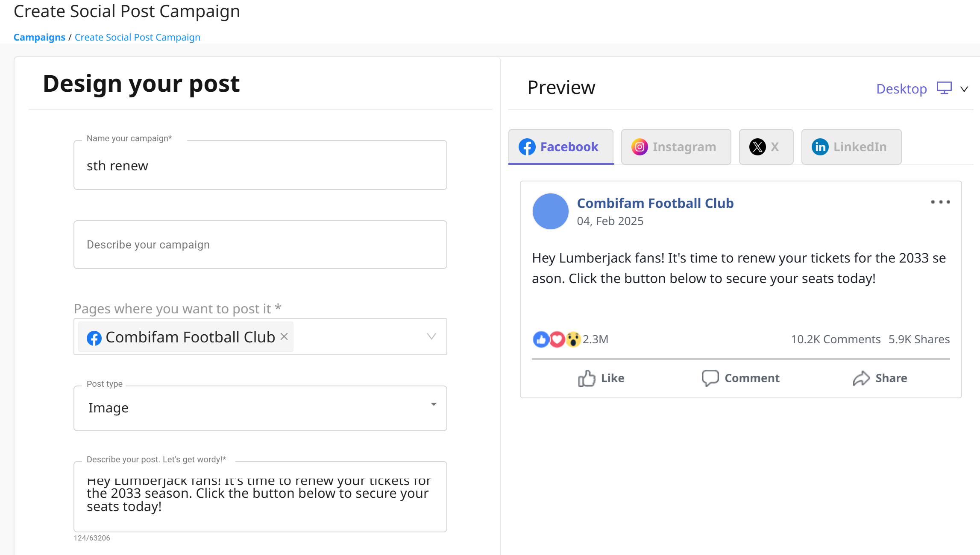Remove Combifam Football Club page tag
Viewport: 980px width, 555px height.
coord(284,336)
